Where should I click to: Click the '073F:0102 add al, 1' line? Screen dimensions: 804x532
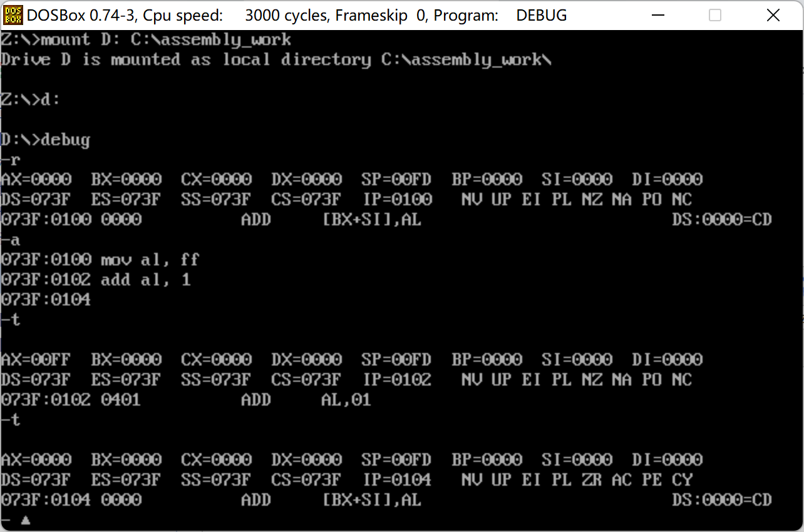[x=96, y=280]
